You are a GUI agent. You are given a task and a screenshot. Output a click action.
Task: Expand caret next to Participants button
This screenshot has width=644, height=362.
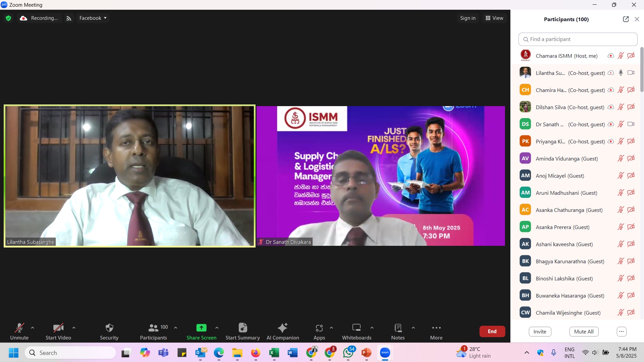pyautogui.click(x=176, y=328)
